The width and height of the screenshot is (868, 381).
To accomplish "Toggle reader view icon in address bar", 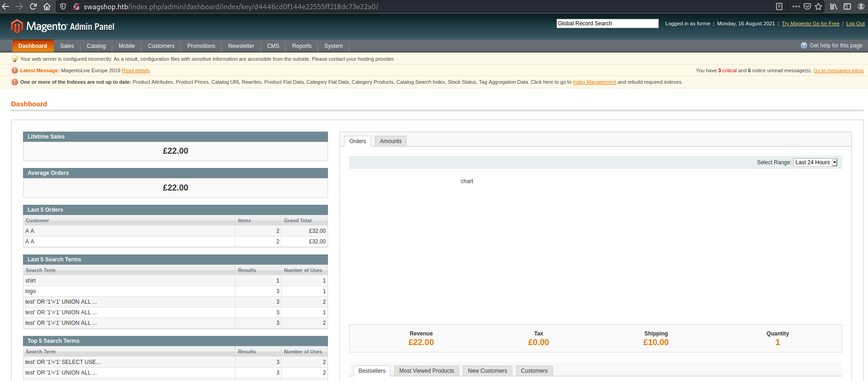I will tap(779, 6).
